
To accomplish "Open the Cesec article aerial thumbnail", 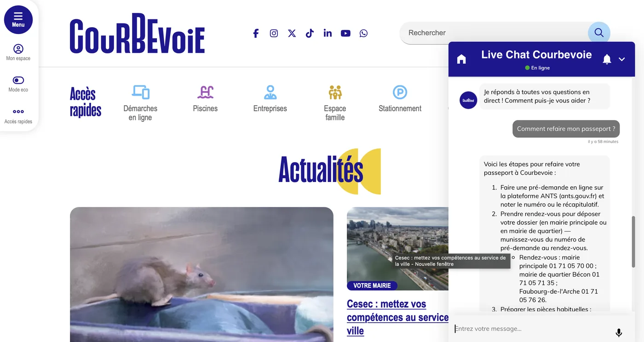I will (x=397, y=248).
